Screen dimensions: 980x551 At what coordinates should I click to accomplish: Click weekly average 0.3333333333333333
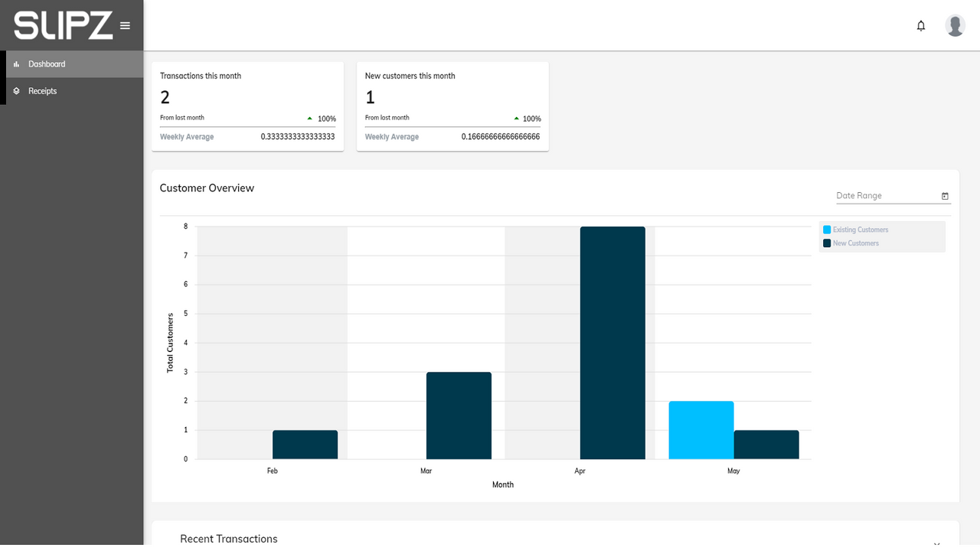tap(298, 137)
